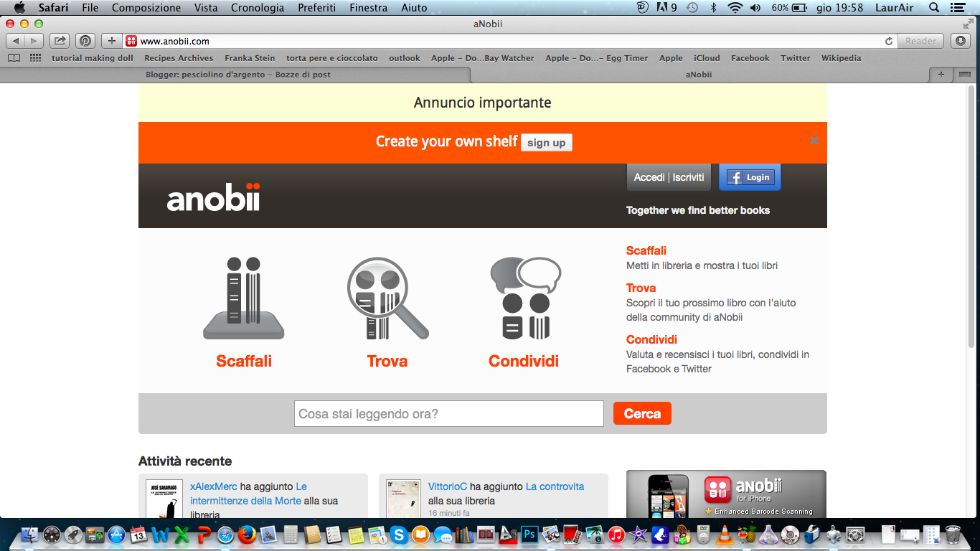The width and height of the screenshot is (980, 551).
Task: Open the La controvita book link
Action: pos(555,486)
